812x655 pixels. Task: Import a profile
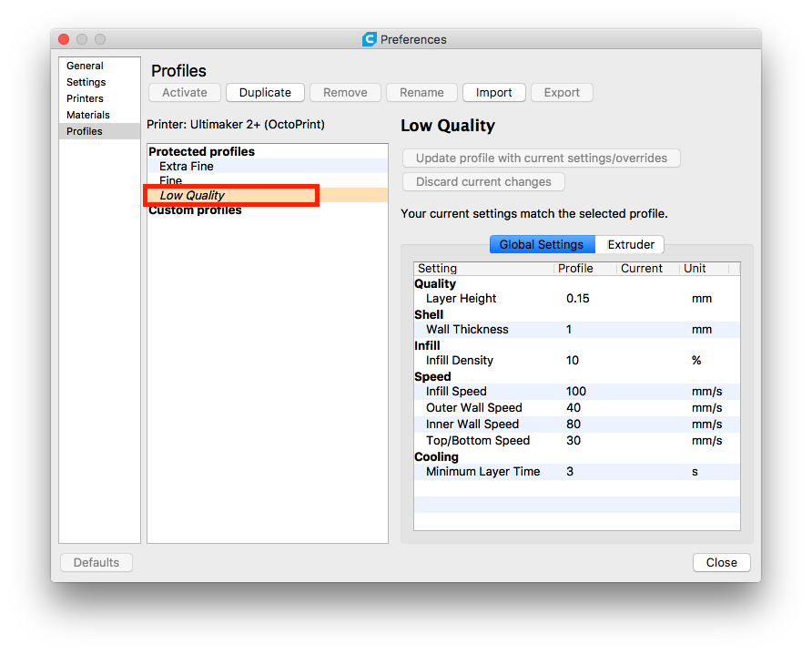tap(494, 93)
